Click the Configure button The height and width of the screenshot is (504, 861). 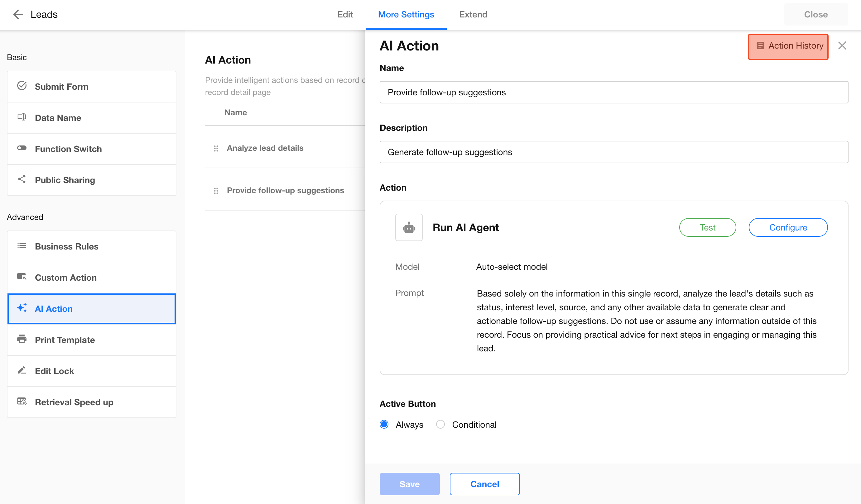pos(788,227)
